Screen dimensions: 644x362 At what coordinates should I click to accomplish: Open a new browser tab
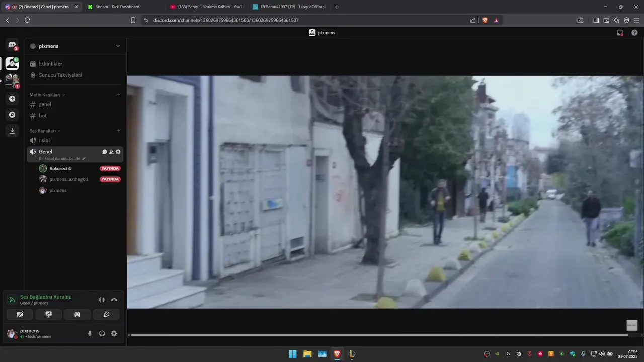(x=337, y=7)
